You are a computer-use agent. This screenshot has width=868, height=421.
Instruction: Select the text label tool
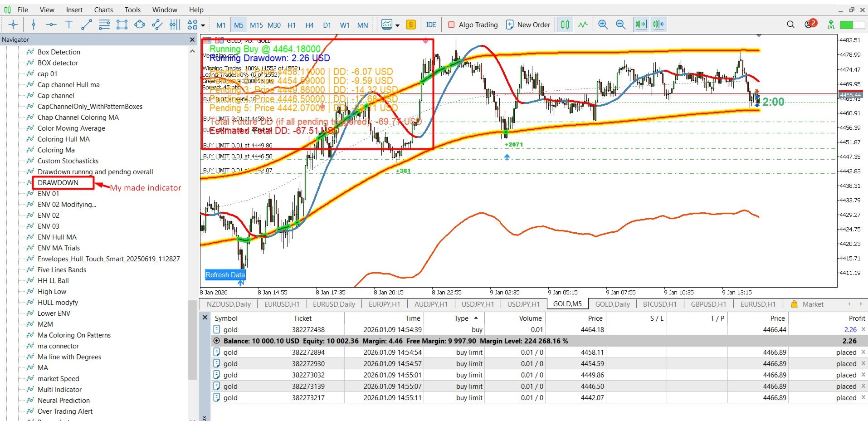click(69, 24)
